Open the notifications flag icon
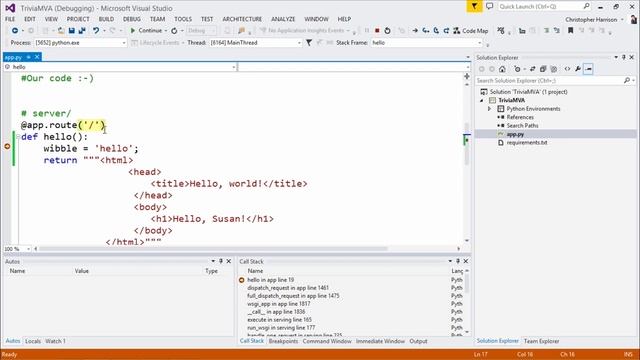 474,7
